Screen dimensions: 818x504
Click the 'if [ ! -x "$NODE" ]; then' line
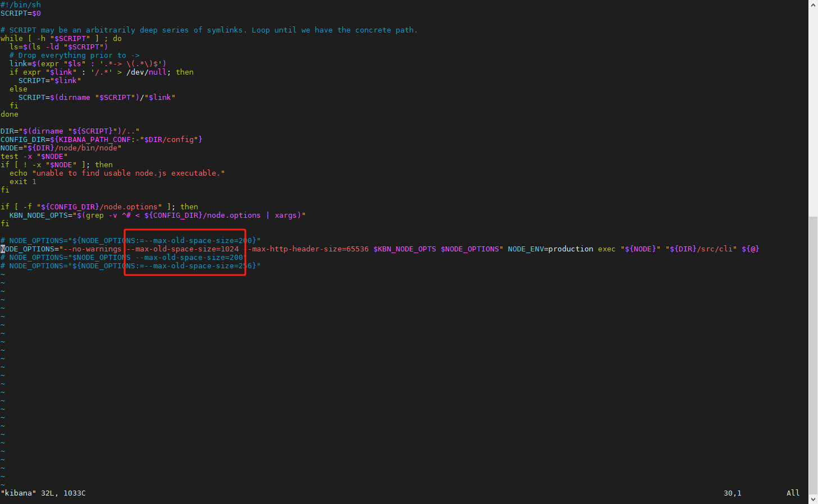(x=56, y=164)
